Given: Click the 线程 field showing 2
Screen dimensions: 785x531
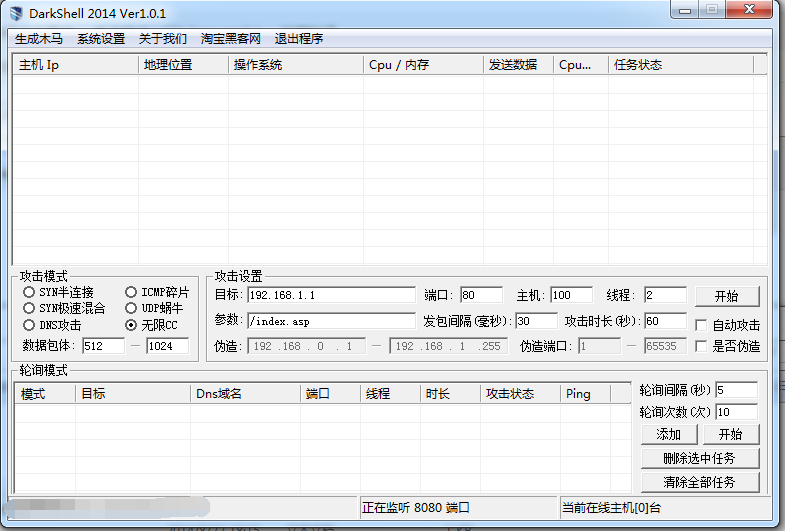Looking at the screenshot, I should click(x=665, y=295).
